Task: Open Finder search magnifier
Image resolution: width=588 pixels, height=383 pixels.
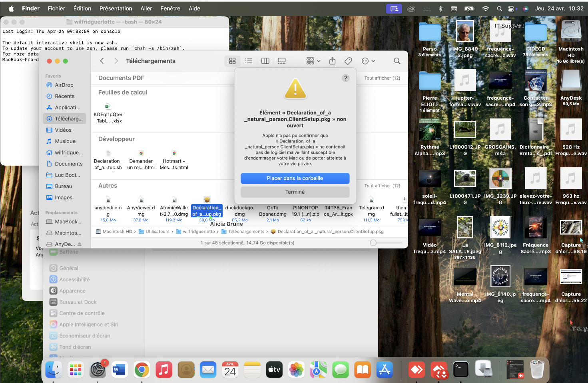Action: tap(397, 61)
